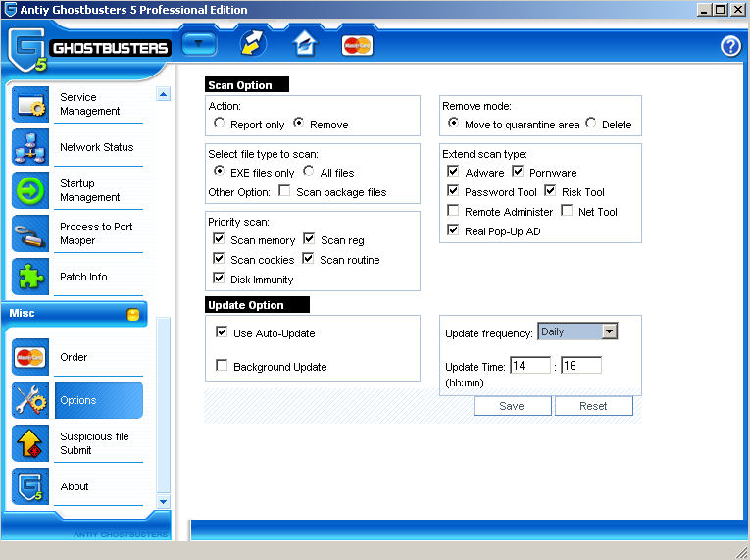Click the About G5 shield icon
This screenshot has height=560, width=750.
click(x=30, y=486)
